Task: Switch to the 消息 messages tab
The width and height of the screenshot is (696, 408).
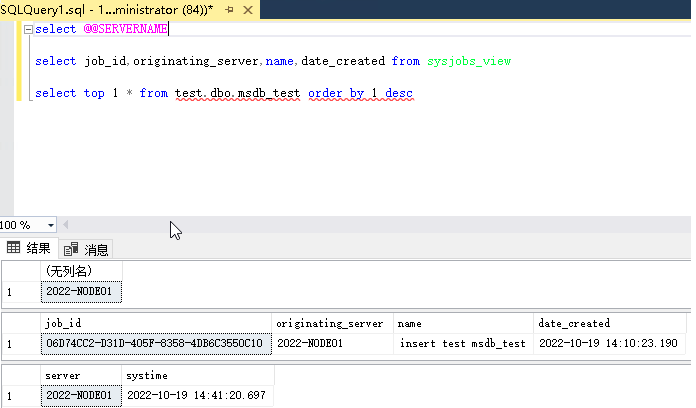Action: click(x=87, y=249)
